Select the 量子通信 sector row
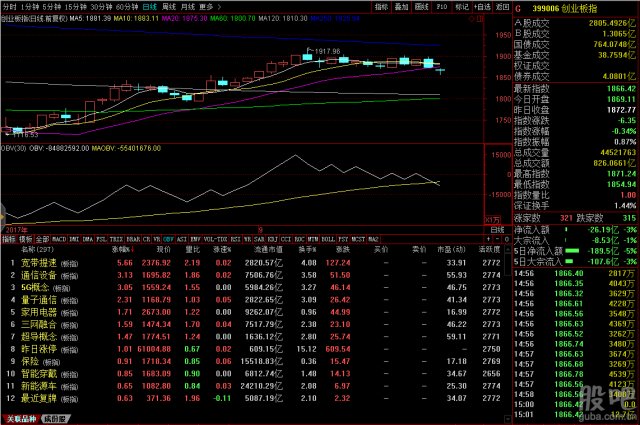Image resolution: width=640 pixels, height=425 pixels. click(34, 297)
